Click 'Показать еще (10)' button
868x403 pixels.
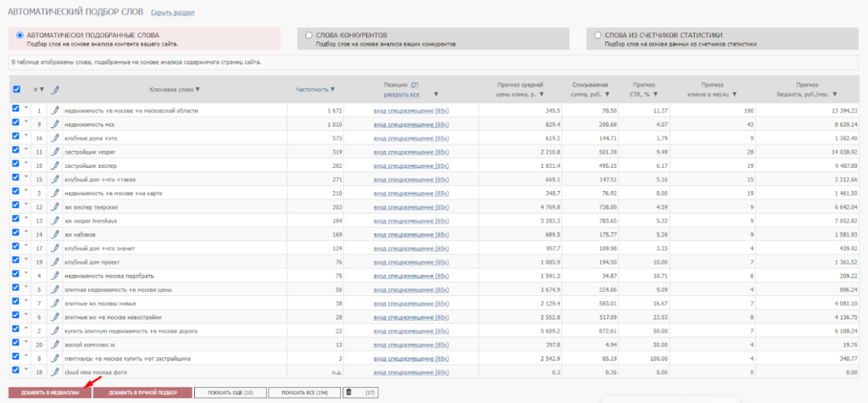pos(231,393)
